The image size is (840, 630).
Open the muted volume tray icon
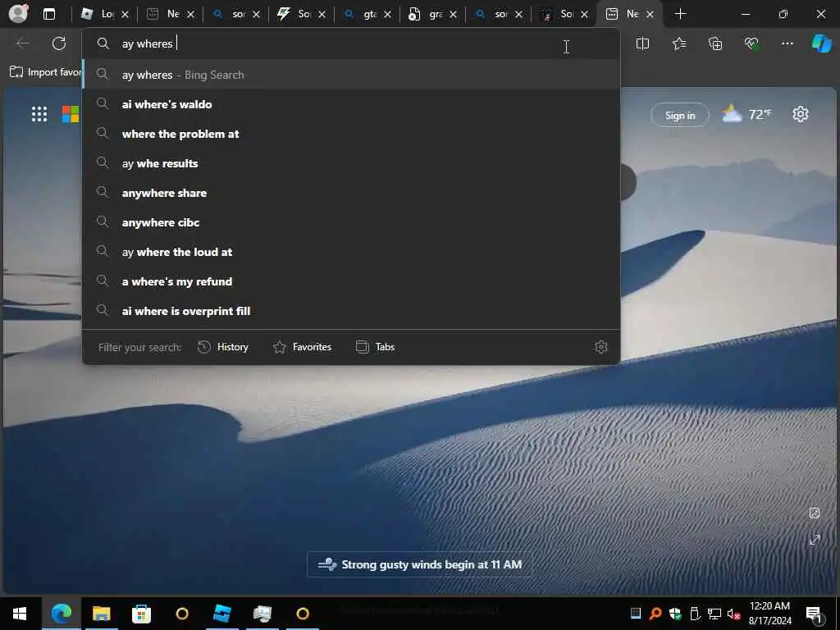734,614
